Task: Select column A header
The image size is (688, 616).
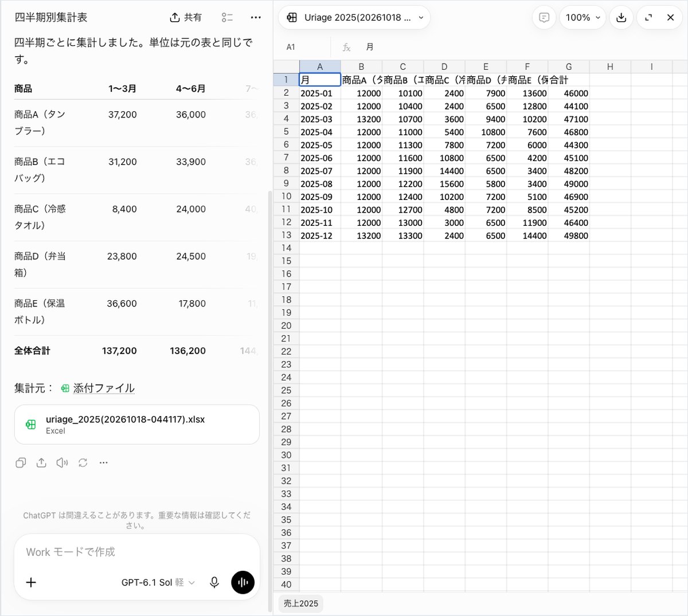Action: 320,66
